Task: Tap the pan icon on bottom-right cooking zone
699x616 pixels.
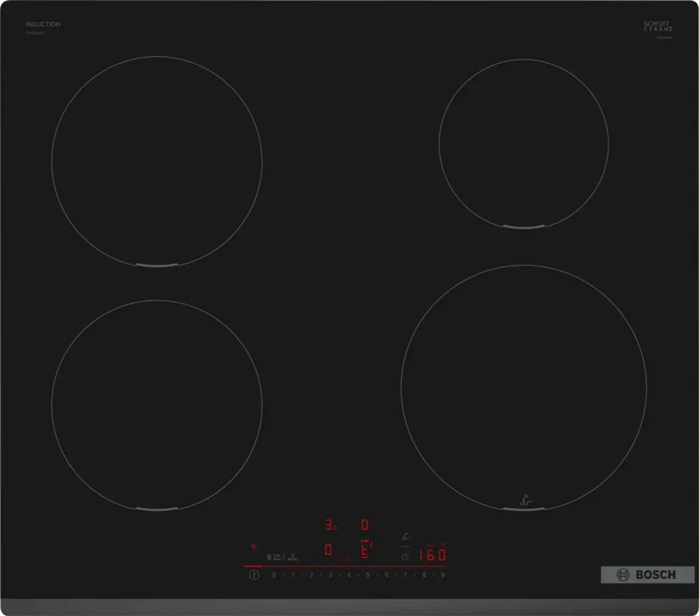Action: tap(525, 500)
